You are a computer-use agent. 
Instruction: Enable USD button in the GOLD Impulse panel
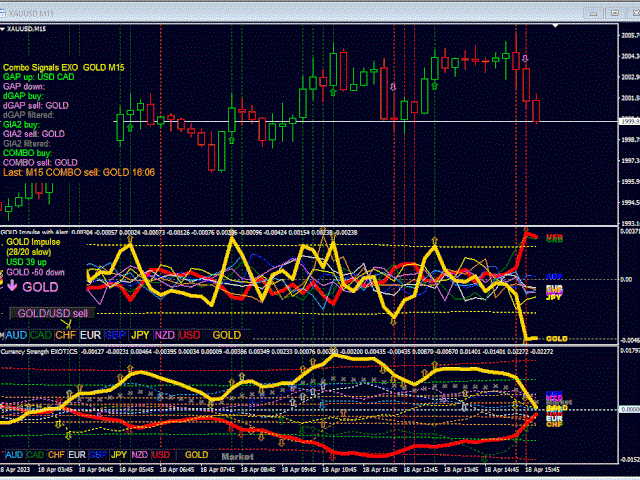189,335
